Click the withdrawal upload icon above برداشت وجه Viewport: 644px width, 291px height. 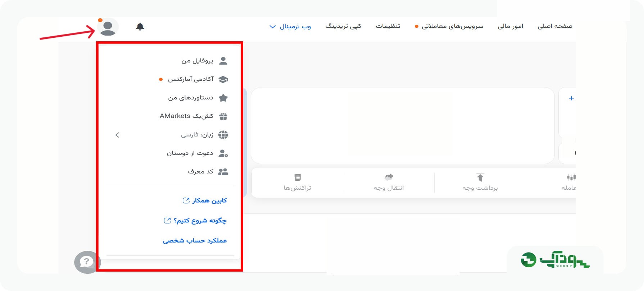[x=480, y=177]
